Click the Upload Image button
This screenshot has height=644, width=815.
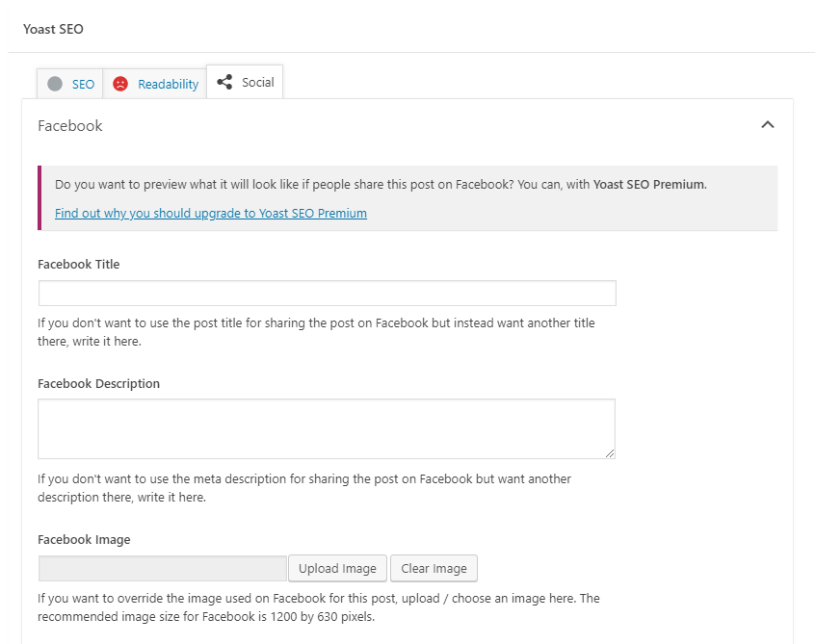point(337,568)
